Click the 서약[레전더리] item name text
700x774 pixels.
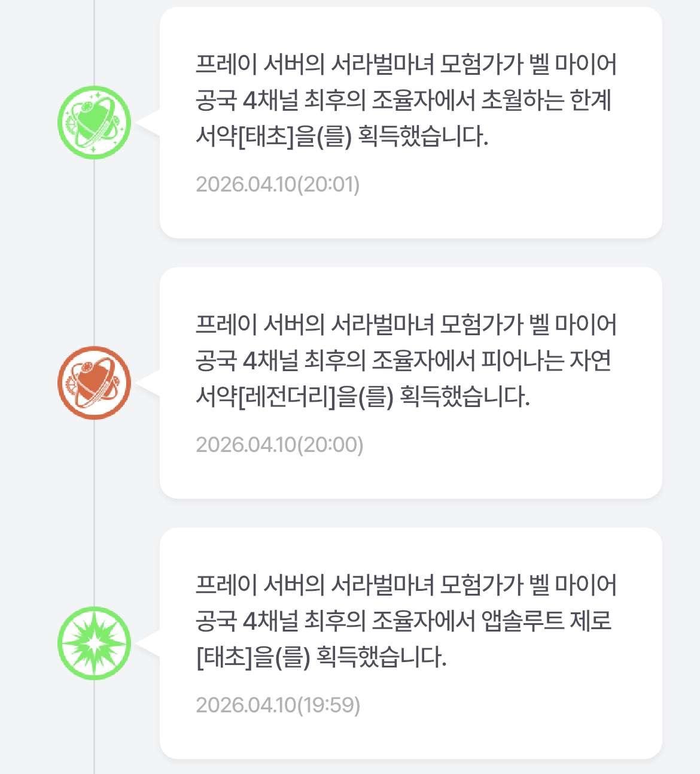point(266,397)
